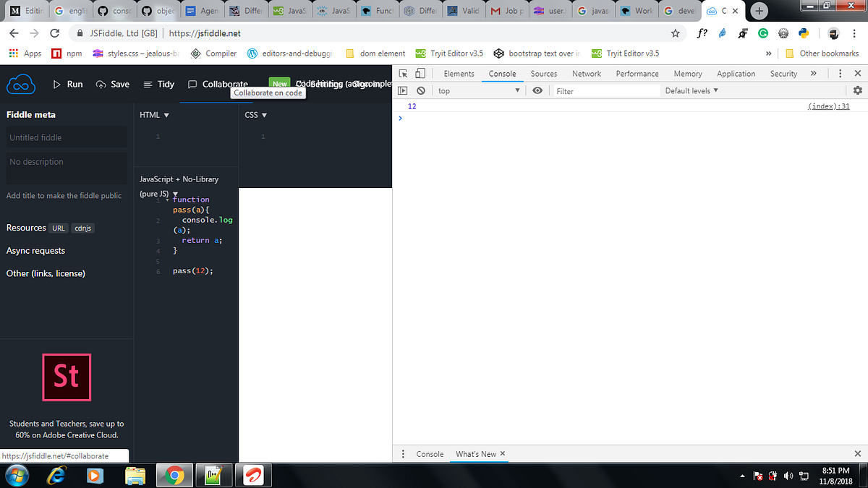The image size is (868, 488).
Task: Open the HTML panel dropdown
Action: (x=154, y=115)
